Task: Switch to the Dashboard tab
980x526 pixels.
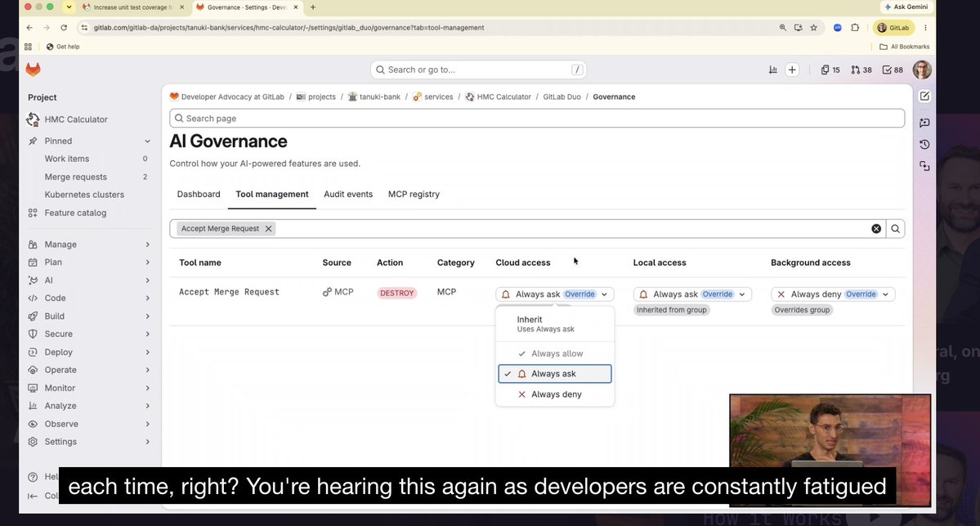Action: point(199,195)
